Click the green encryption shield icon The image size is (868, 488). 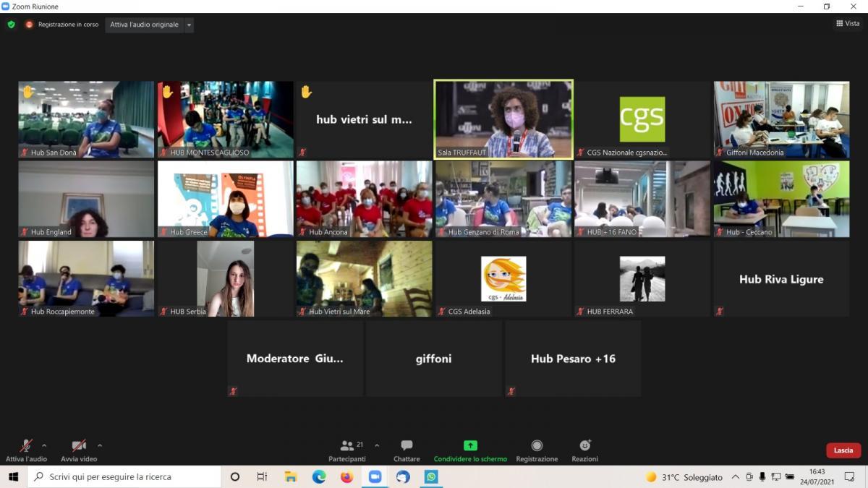11,25
